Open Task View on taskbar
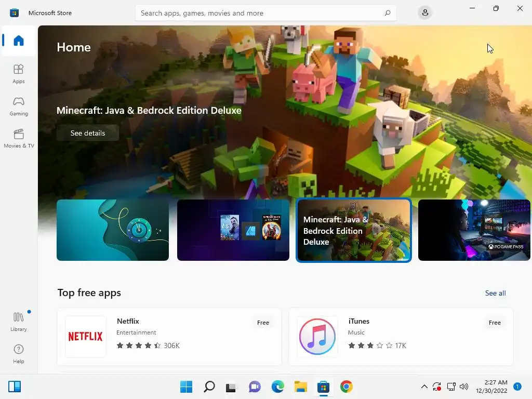The width and height of the screenshot is (532, 399). point(231,387)
